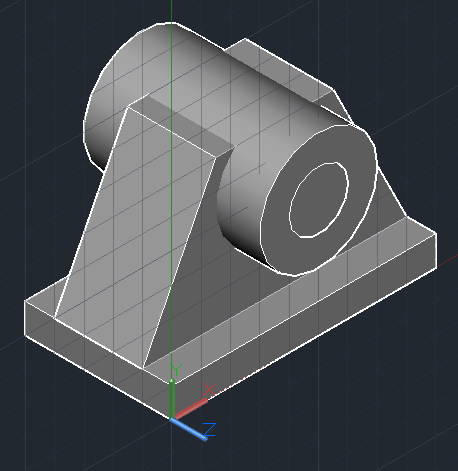Click the blue Z axis of the UCS icon
This screenshot has height=471, width=458.
pyautogui.click(x=189, y=429)
